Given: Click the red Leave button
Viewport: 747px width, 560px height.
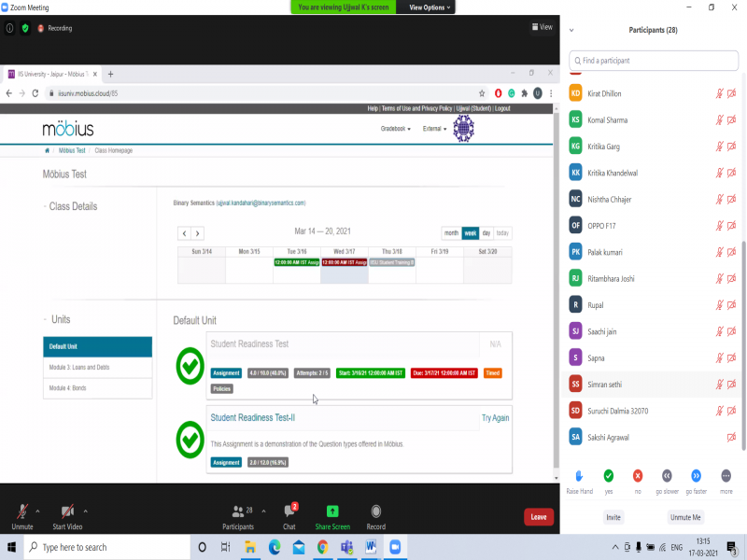Looking at the screenshot, I should [538, 517].
